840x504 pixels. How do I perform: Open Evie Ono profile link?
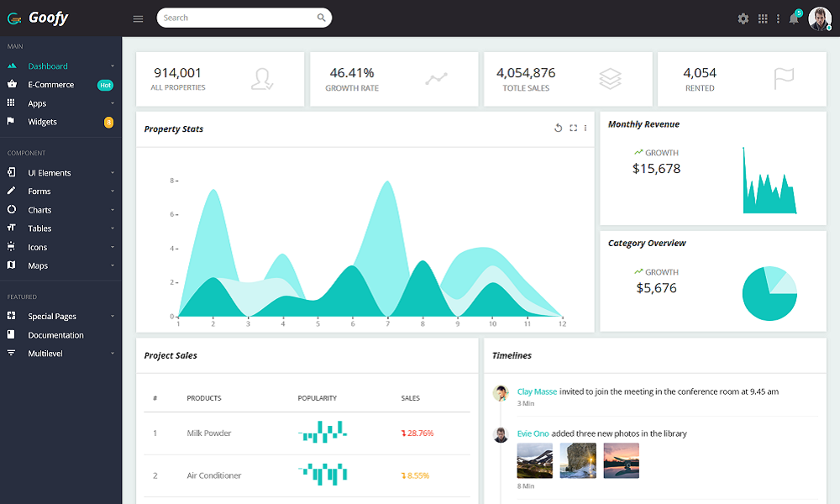(533, 433)
